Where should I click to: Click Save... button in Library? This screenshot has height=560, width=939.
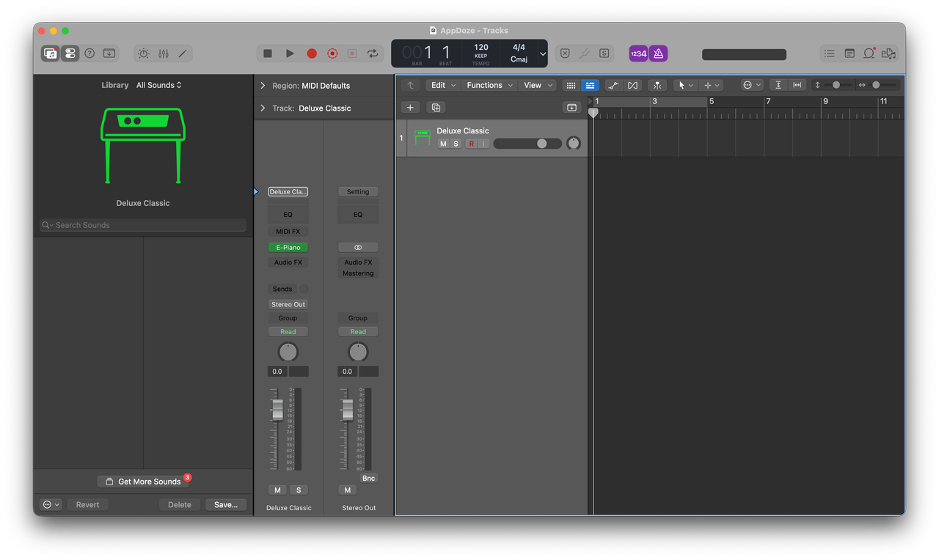(x=226, y=504)
